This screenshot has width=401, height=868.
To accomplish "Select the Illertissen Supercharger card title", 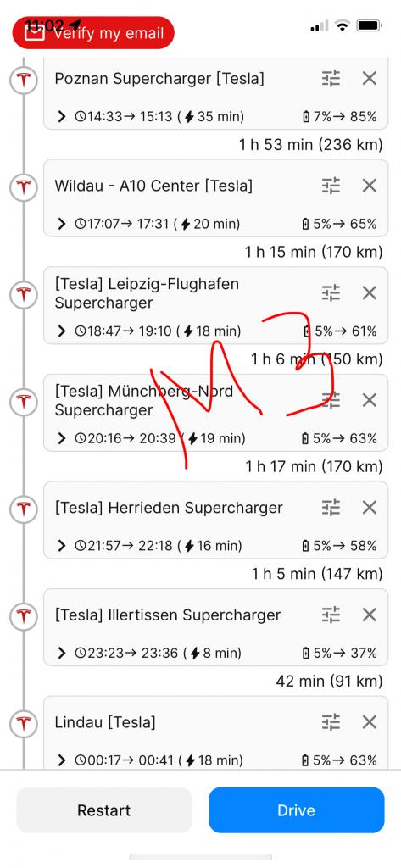I will 168,615.
